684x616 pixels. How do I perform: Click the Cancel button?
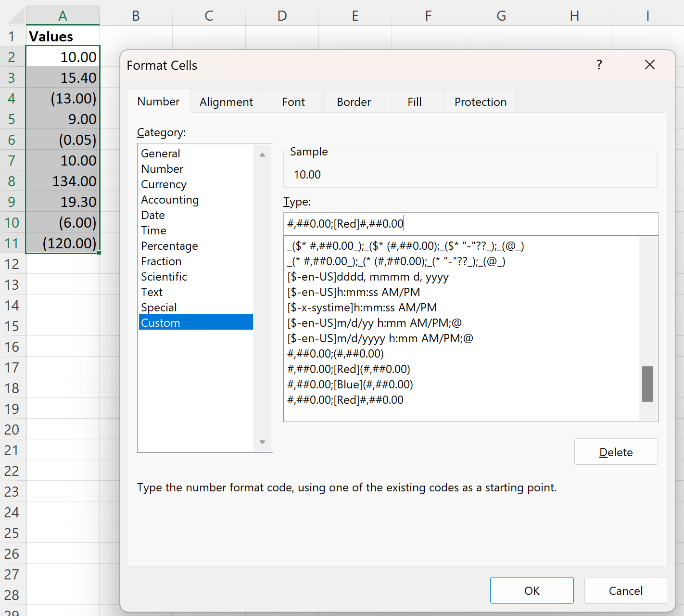point(626,590)
